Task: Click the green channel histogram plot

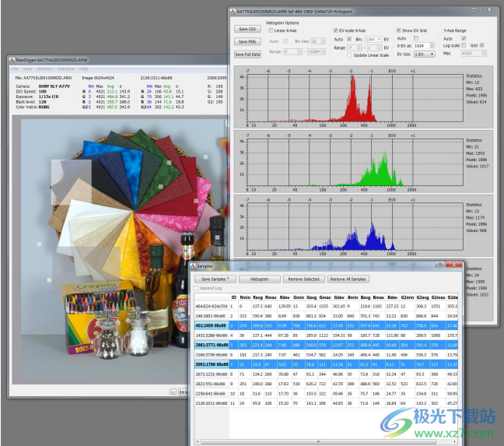Action: pos(355,163)
